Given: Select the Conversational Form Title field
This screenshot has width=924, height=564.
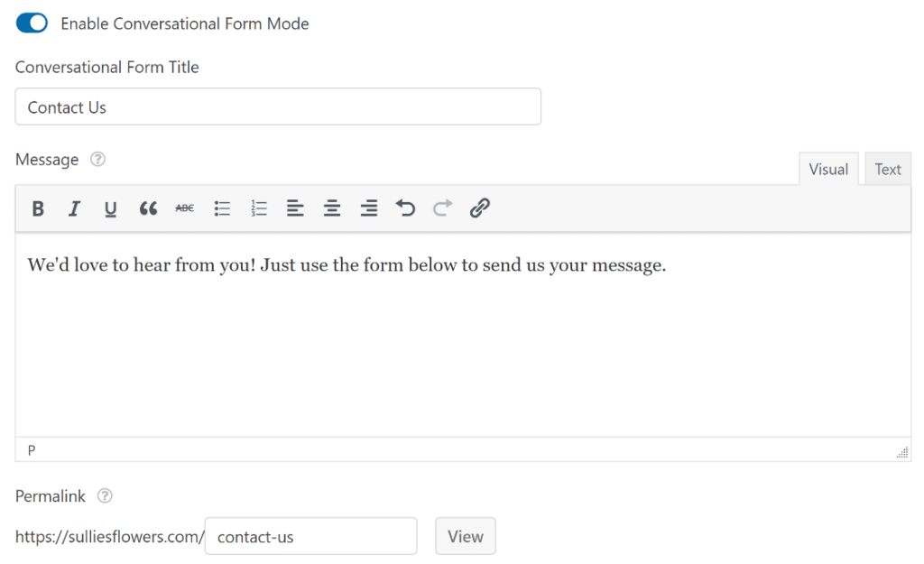Looking at the screenshot, I should (x=278, y=106).
